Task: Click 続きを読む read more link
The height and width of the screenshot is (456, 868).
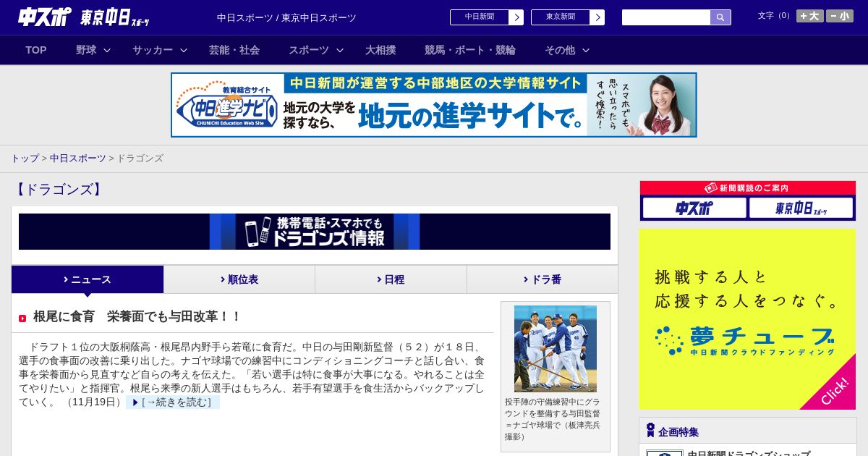Action: [173, 402]
